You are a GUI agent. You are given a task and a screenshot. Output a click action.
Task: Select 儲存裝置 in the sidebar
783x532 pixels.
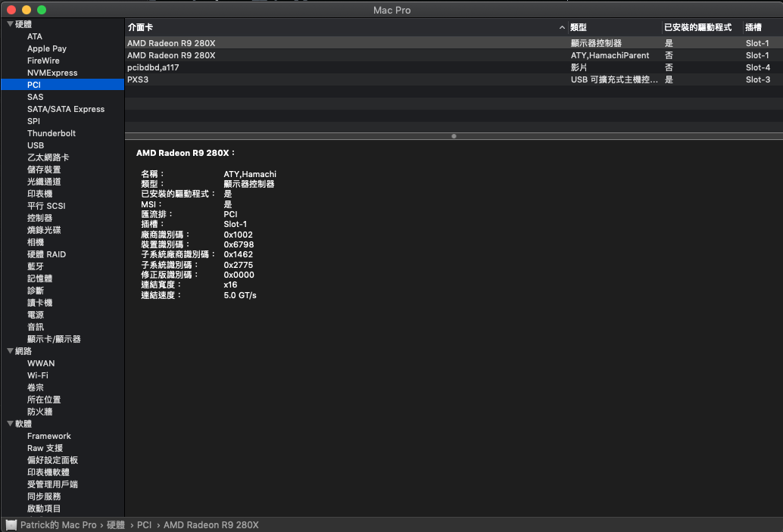pyautogui.click(x=43, y=170)
